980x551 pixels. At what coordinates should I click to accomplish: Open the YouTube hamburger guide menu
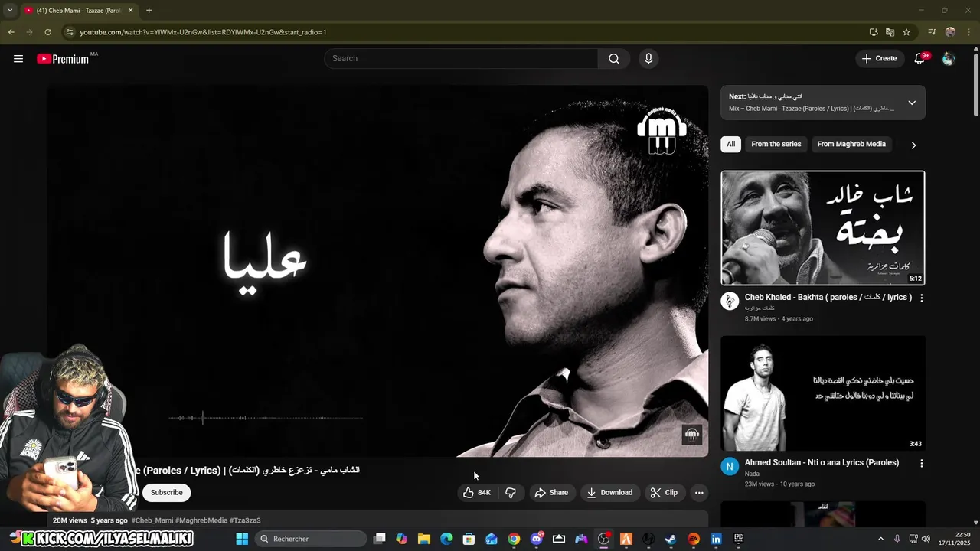click(18, 59)
